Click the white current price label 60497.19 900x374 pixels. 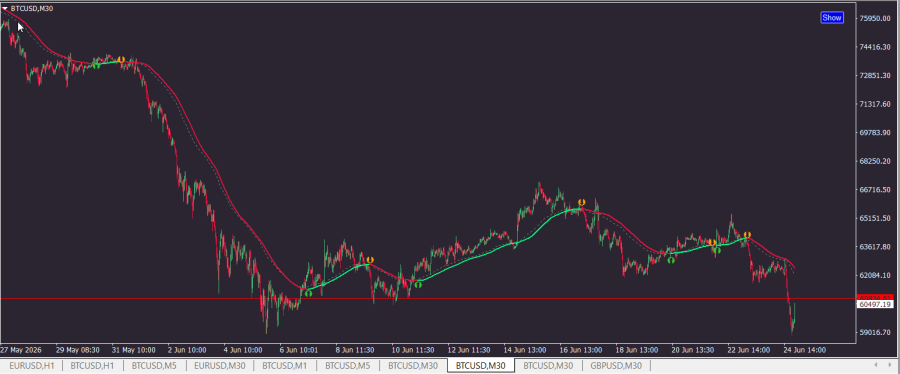(875, 305)
